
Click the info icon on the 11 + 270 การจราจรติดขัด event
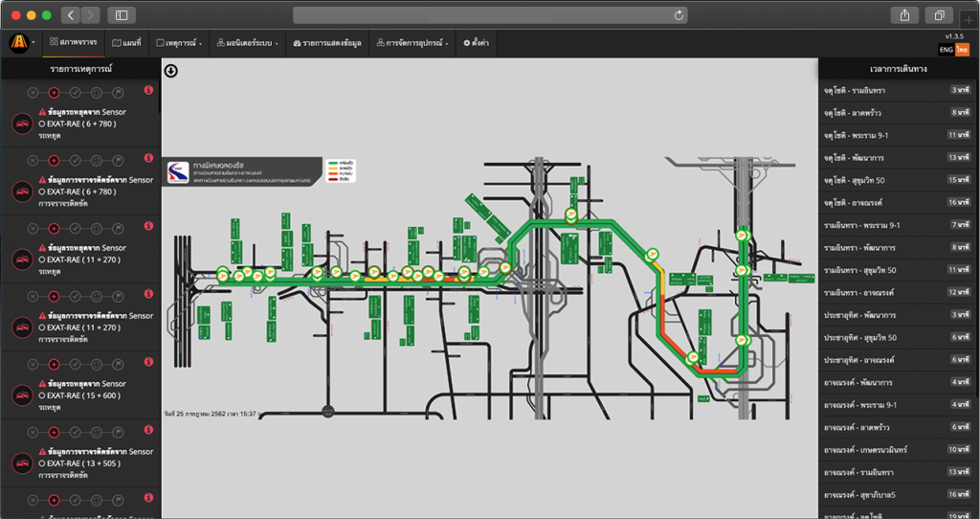[148, 293]
